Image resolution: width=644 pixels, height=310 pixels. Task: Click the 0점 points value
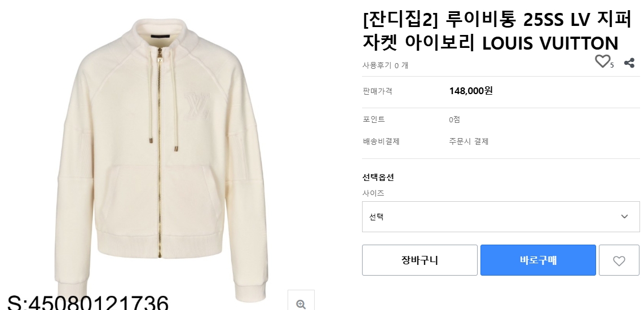tap(455, 119)
